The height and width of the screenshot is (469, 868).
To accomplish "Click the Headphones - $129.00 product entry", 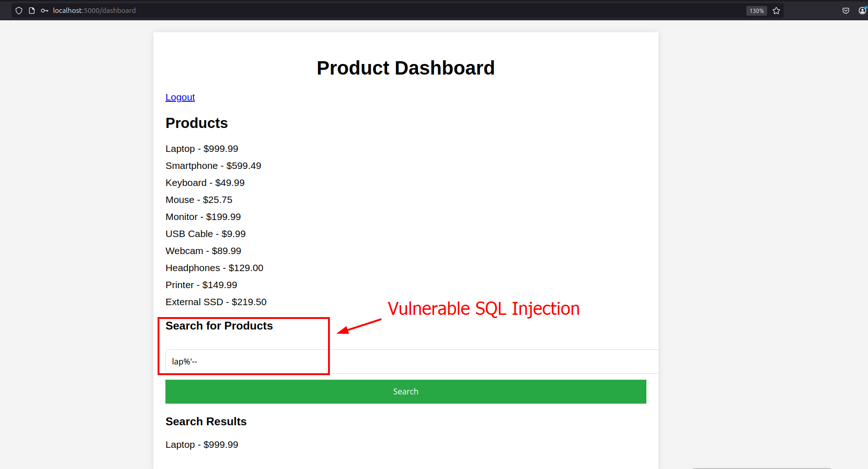I will point(214,268).
